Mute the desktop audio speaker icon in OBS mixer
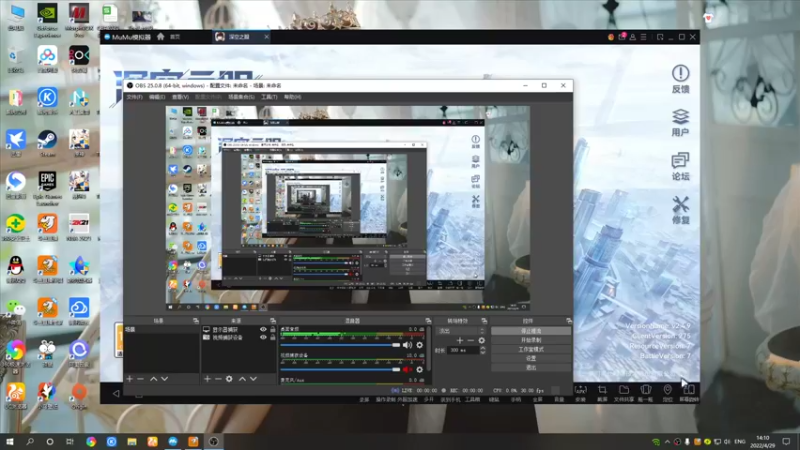The height and width of the screenshot is (450, 800). click(407, 345)
